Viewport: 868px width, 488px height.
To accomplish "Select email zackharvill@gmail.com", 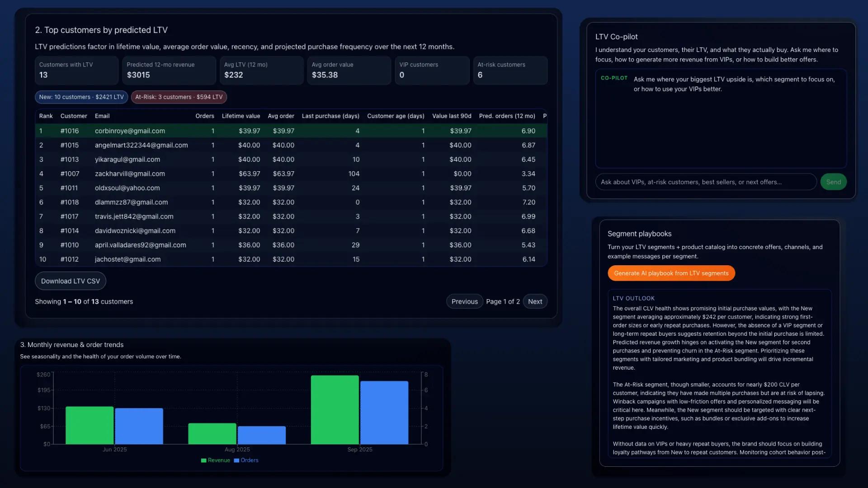I will click(130, 174).
